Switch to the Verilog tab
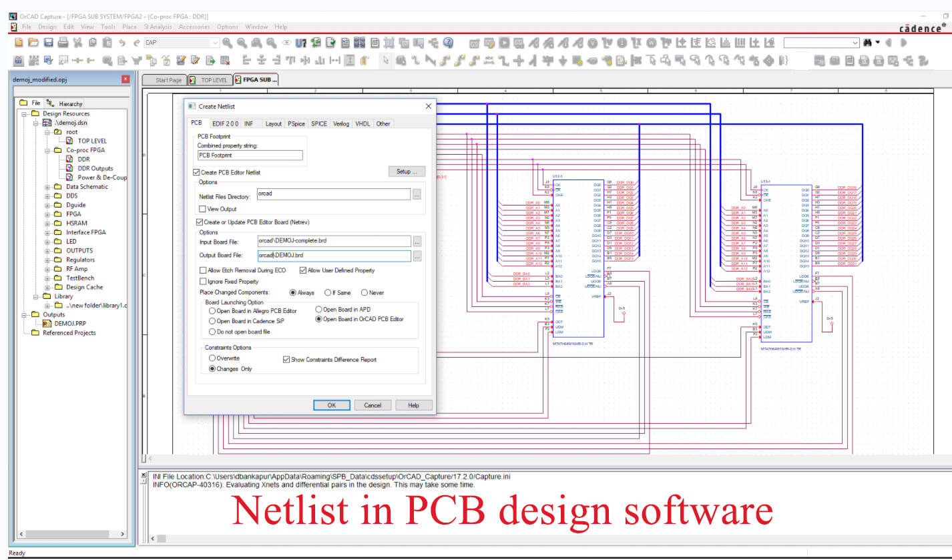Screen dimensions: 952x560 tap(341, 123)
